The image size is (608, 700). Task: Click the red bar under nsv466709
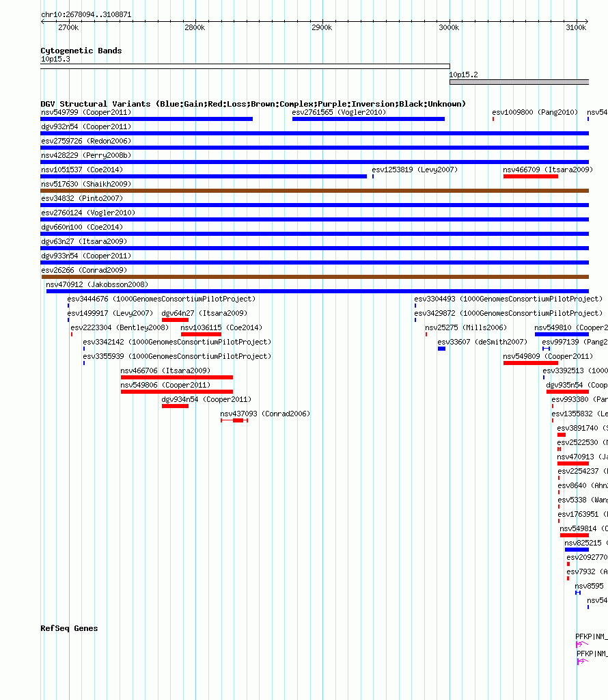pyautogui.click(x=530, y=176)
